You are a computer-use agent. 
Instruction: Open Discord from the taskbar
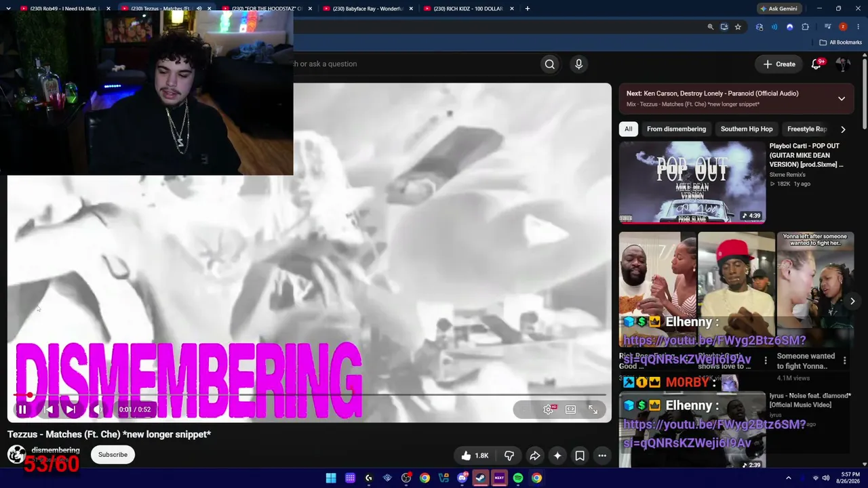462,478
